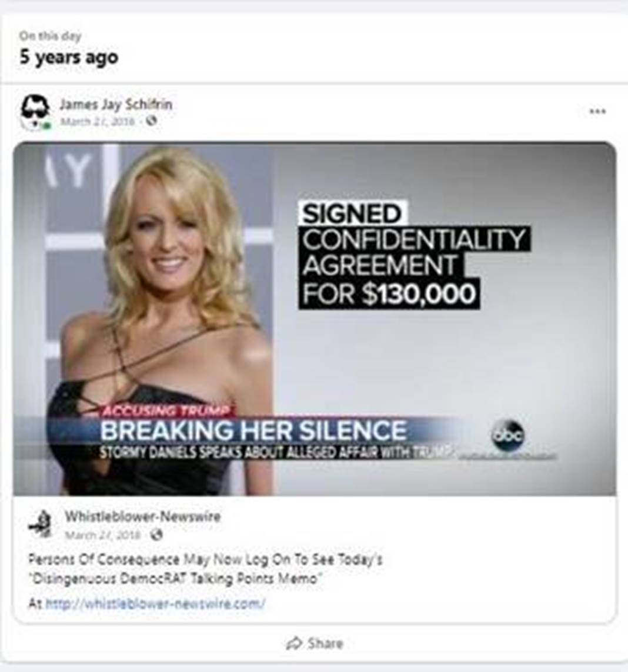Screen dimensions: 628x672
Task: Click the "SIGNED CONFIDENTIALITY AGREEMENT" caption in image
Action: pos(413,255)
